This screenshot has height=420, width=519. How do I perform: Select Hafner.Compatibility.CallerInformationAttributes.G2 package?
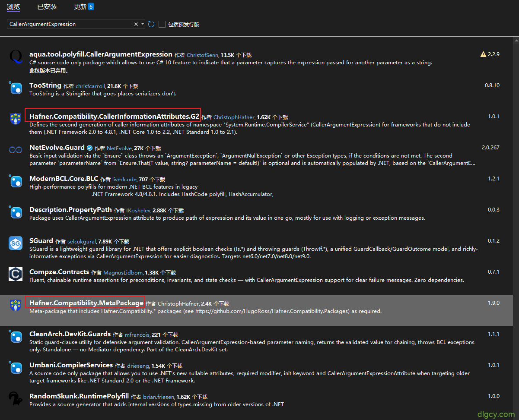[114, 117]
